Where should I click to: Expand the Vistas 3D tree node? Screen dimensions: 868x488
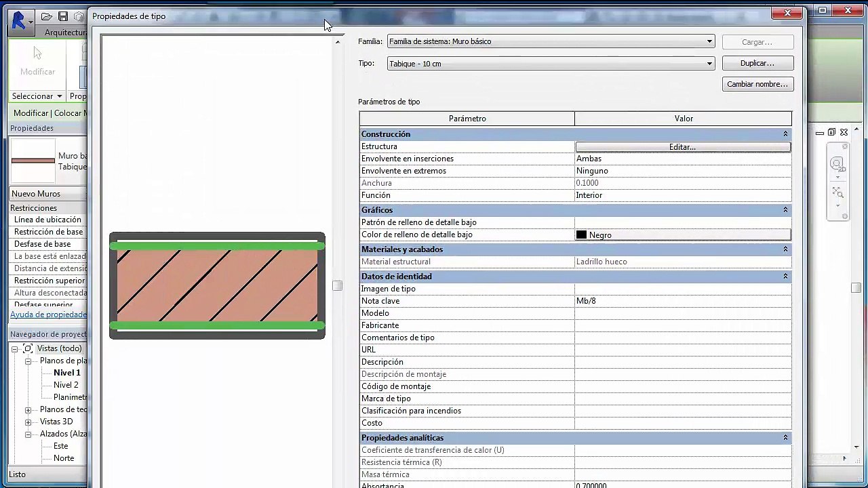[x=28, y=422]
